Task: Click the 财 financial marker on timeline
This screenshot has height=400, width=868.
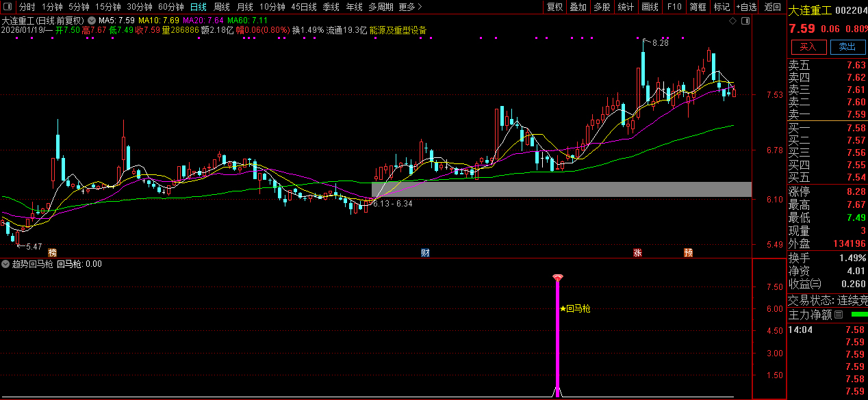Action: (425, 253)
